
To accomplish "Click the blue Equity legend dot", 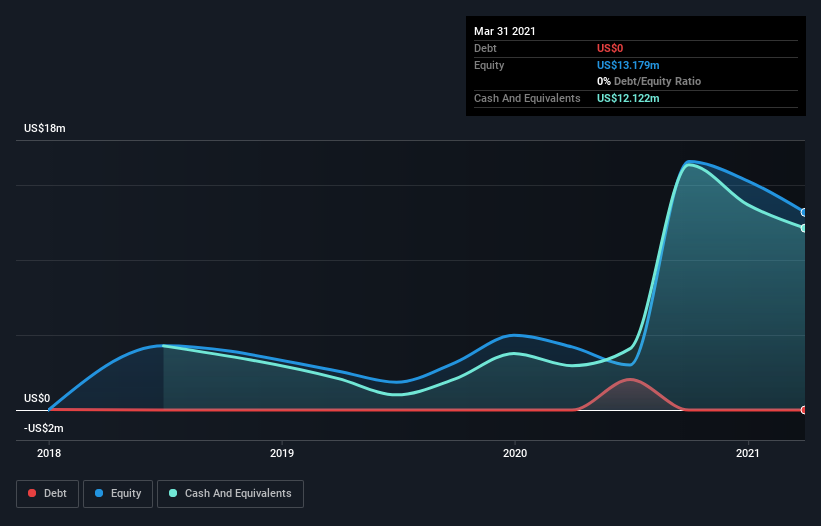I will pos(99,493).
